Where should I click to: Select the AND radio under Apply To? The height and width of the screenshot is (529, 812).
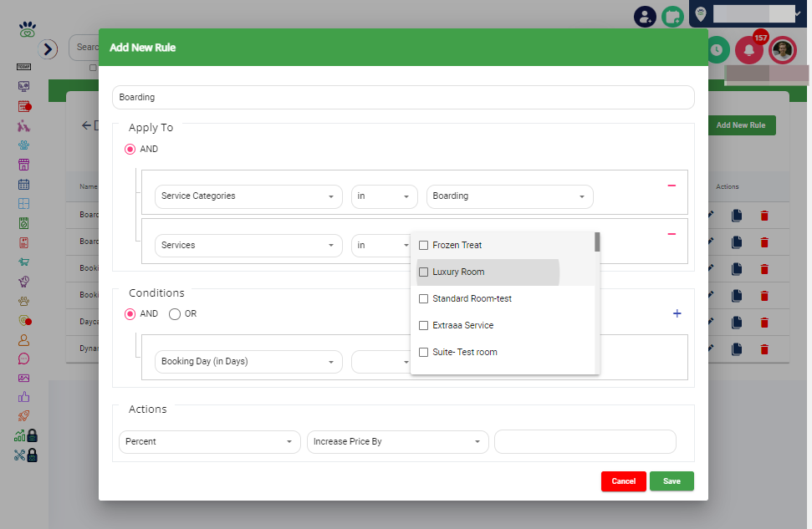pyautogui.click(x=130, y=149)
